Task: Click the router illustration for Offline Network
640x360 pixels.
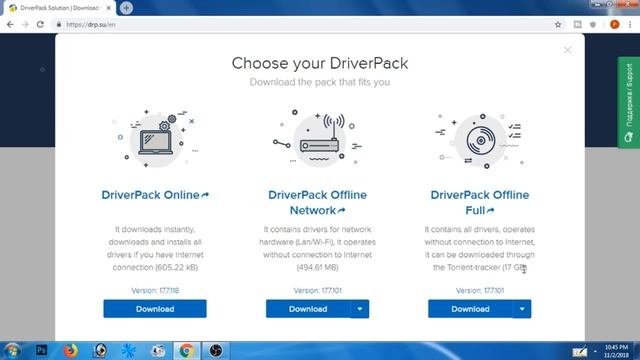Action: tap(318, 139)
